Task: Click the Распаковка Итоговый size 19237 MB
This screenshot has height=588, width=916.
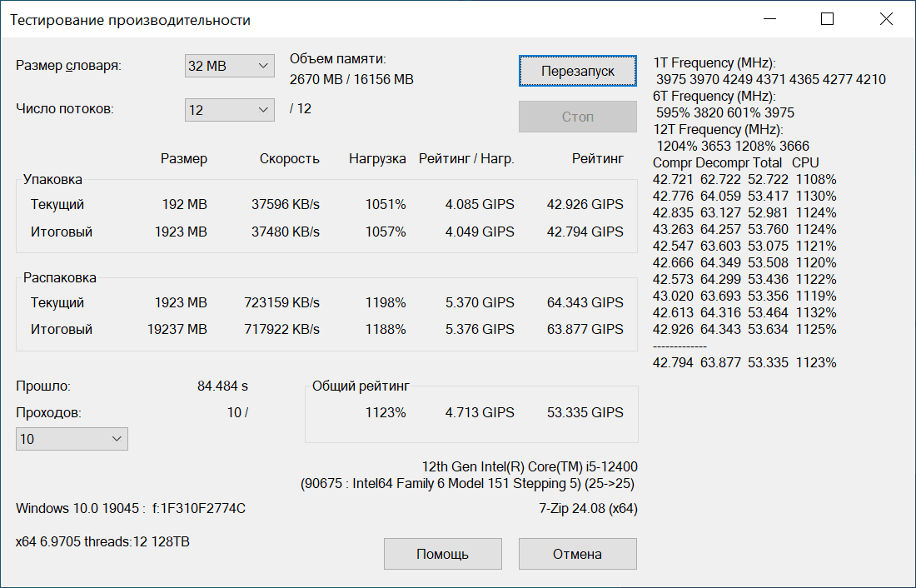Action: 177,330
